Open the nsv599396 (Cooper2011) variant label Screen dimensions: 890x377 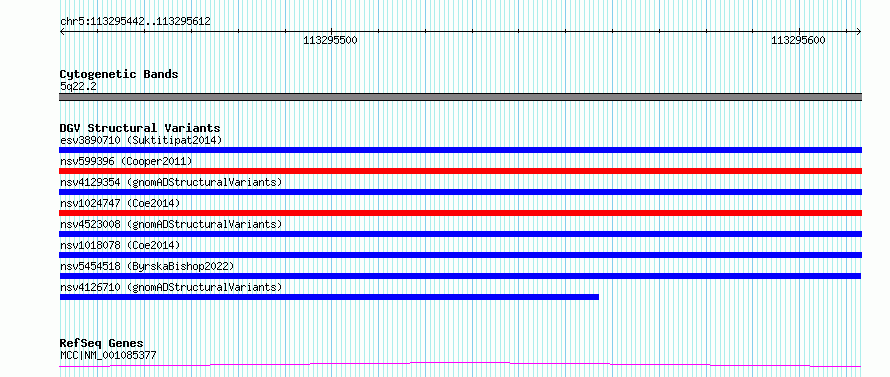(126, 161)
